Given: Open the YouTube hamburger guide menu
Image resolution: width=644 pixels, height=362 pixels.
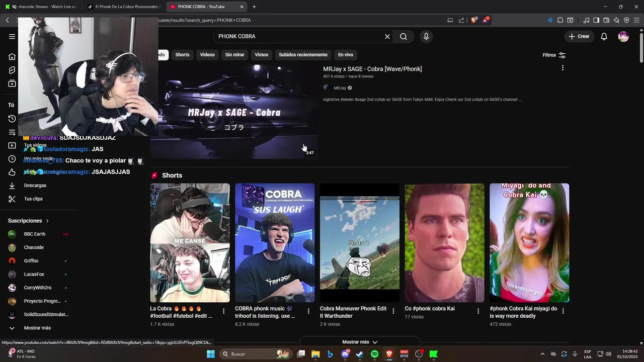Looking at the screenshot, I should tap(12, 36).
